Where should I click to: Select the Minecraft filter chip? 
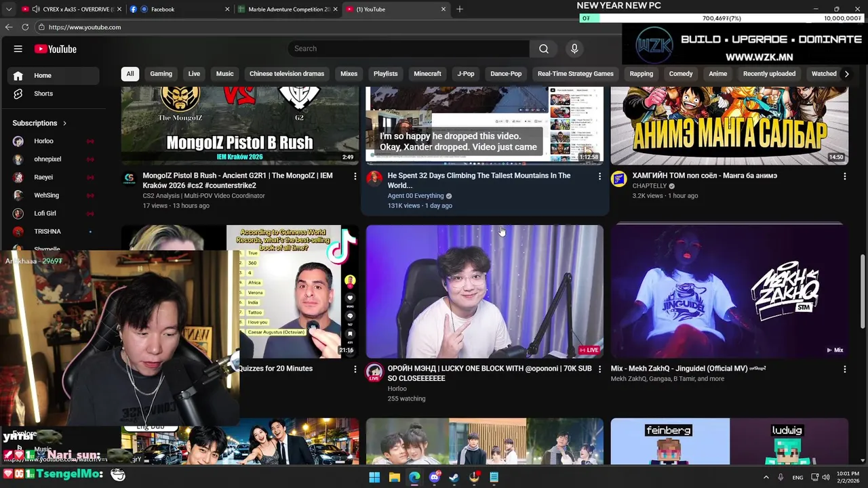(427, 74)
